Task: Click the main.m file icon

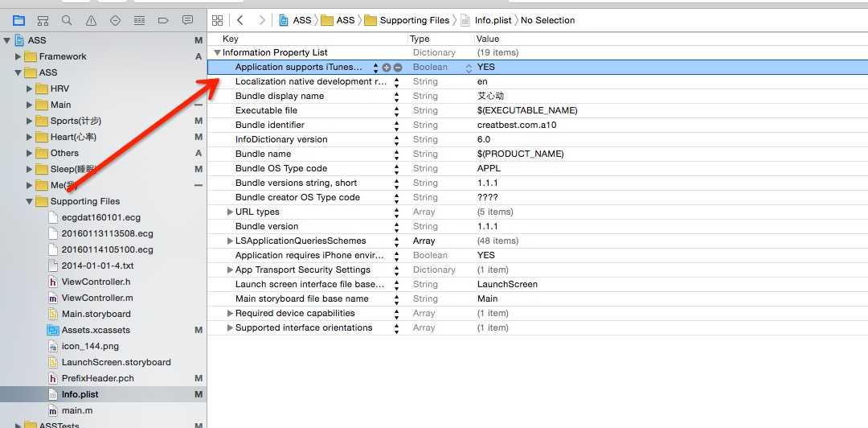Action: pos(52,411)
